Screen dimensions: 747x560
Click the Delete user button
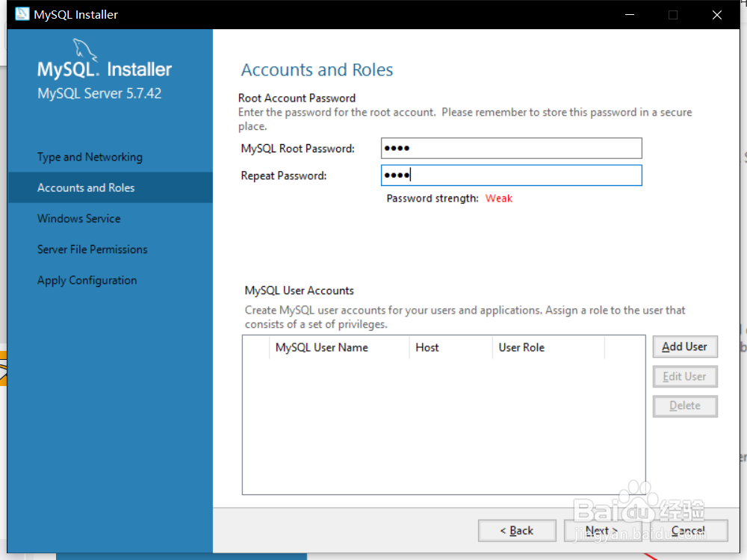tap(684, 405)
